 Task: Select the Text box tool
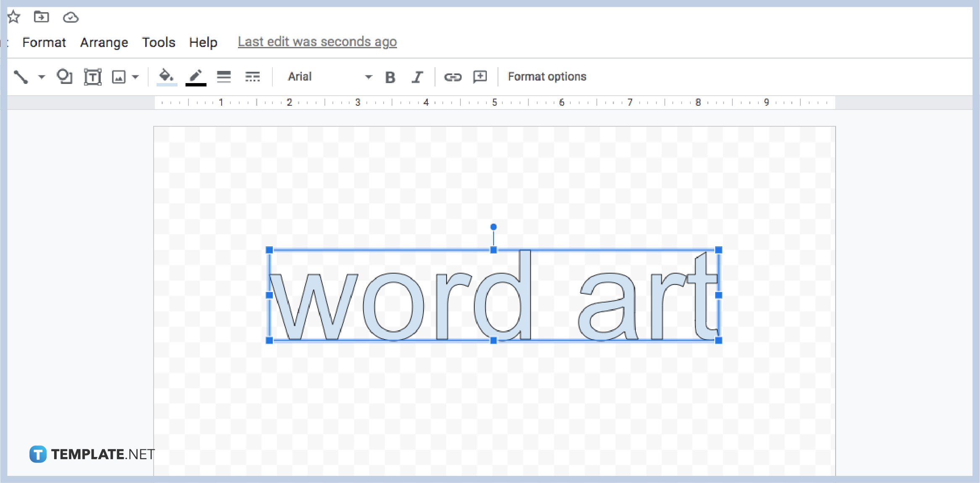(93, 76)
